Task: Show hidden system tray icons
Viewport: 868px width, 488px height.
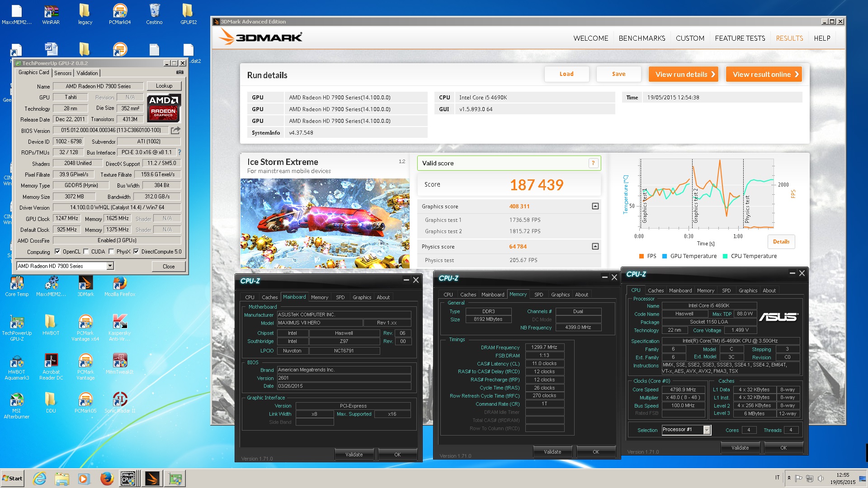Action: click(x=789, y=478)
